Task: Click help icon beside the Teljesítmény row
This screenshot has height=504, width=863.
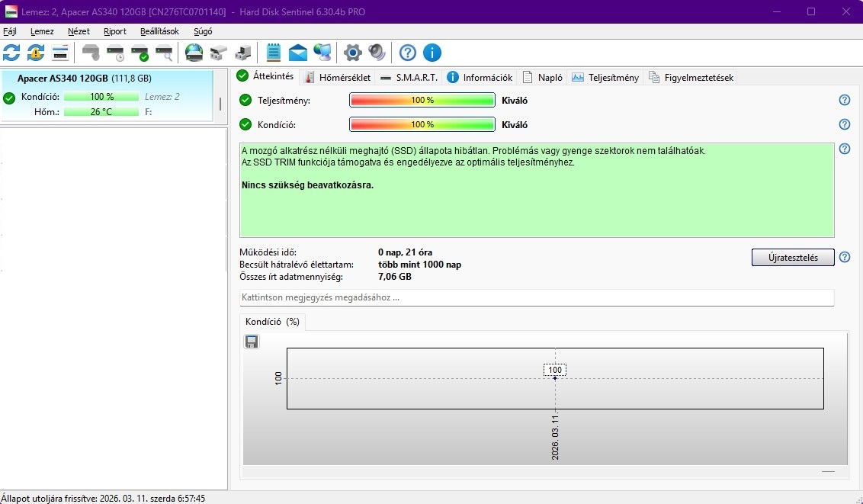Action: pos(844,100)
